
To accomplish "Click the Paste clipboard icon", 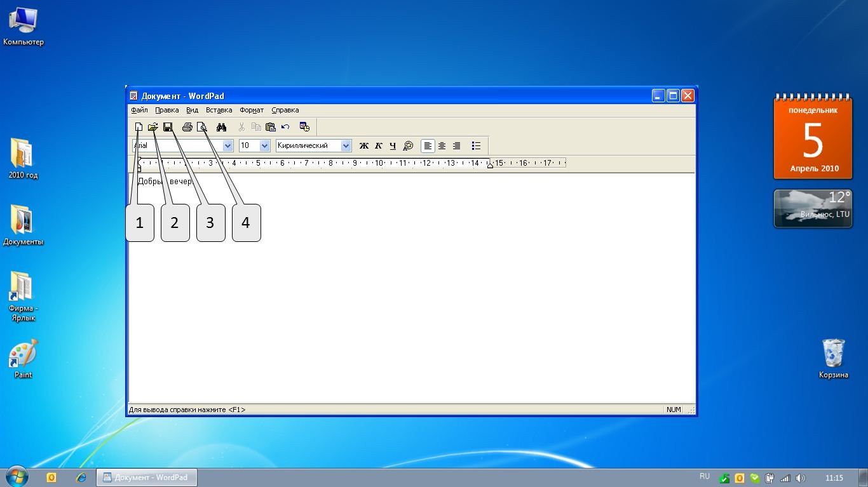I will pyautogui.click(x=270, y=127).
